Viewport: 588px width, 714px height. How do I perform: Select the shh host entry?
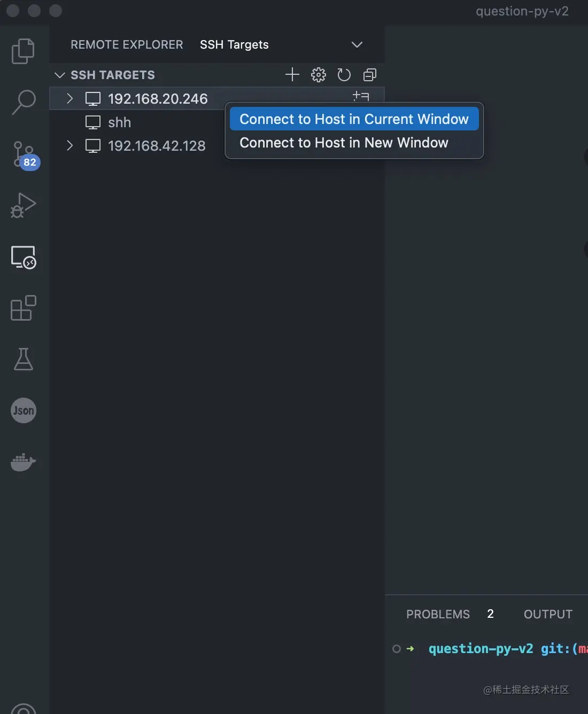119,122
